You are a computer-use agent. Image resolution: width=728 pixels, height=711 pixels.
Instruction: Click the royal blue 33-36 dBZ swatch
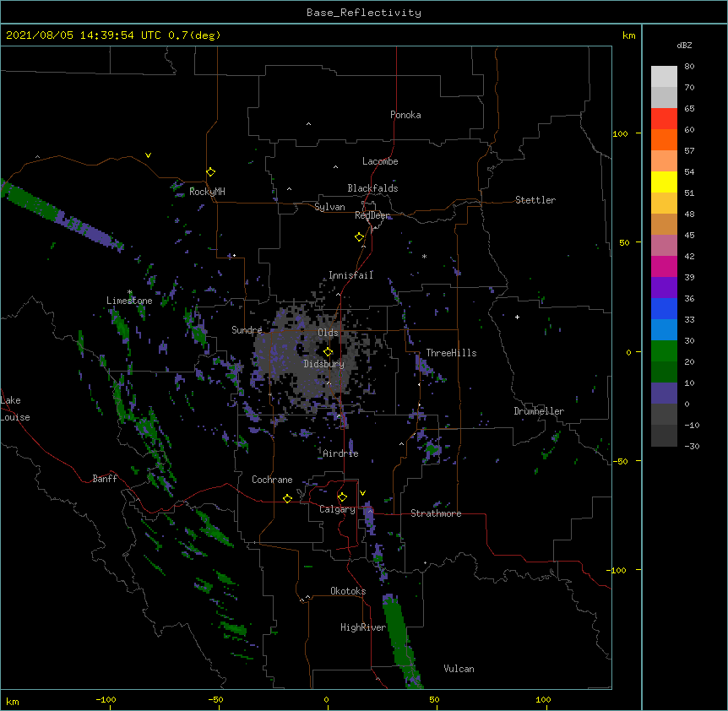click(x=664, y=308)
